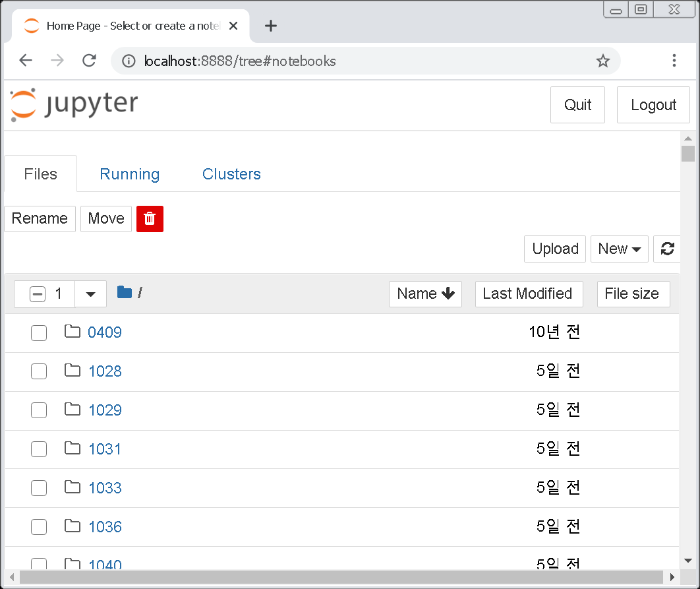Close the Home Page browser tab
700x589 pixels.
233,26
